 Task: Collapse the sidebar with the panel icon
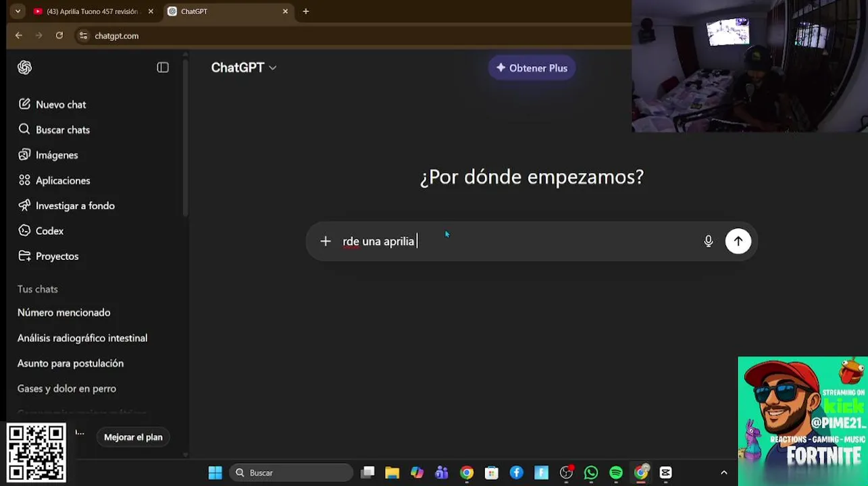[x=163, y=67]
